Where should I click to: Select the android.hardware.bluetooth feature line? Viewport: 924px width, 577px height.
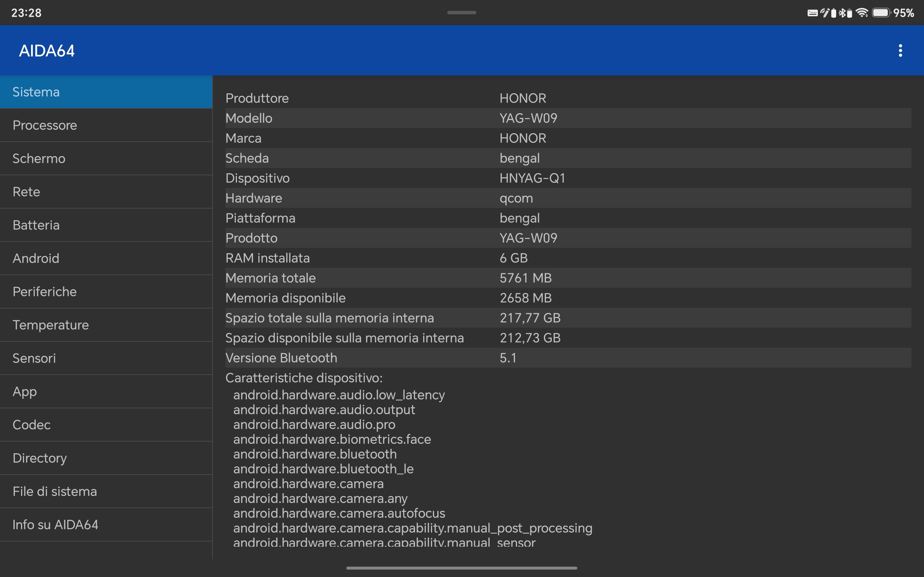pos(315,454)
